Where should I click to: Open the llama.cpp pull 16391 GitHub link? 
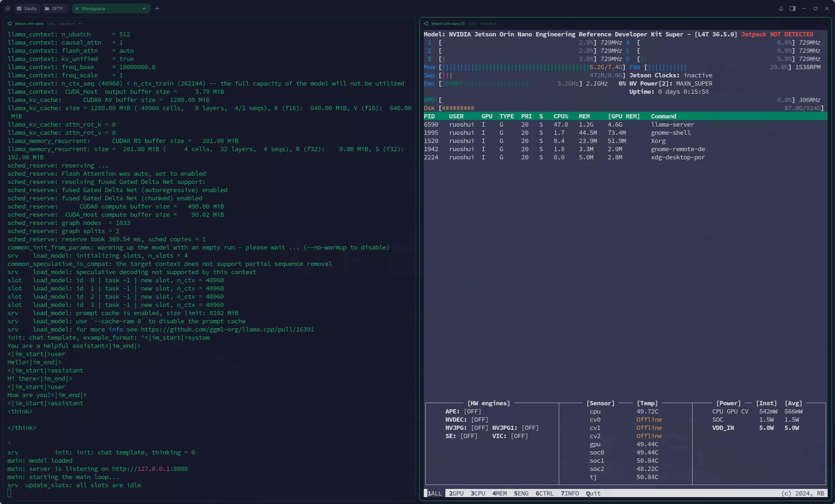pyautogui.click(x=227, y=330)
